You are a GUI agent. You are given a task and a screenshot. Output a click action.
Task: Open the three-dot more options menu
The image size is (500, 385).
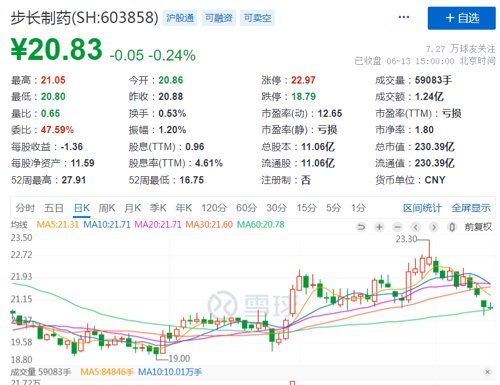pyautogui.click(x=404, y=17)
